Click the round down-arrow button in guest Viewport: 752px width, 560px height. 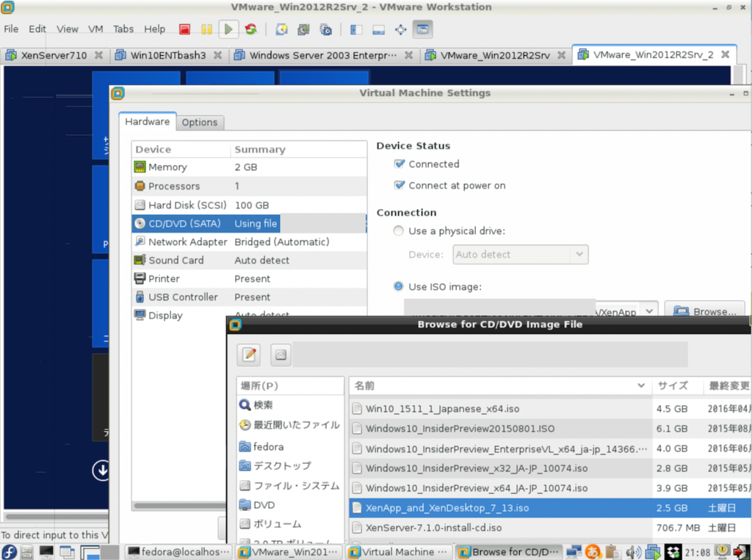[101, 470]
